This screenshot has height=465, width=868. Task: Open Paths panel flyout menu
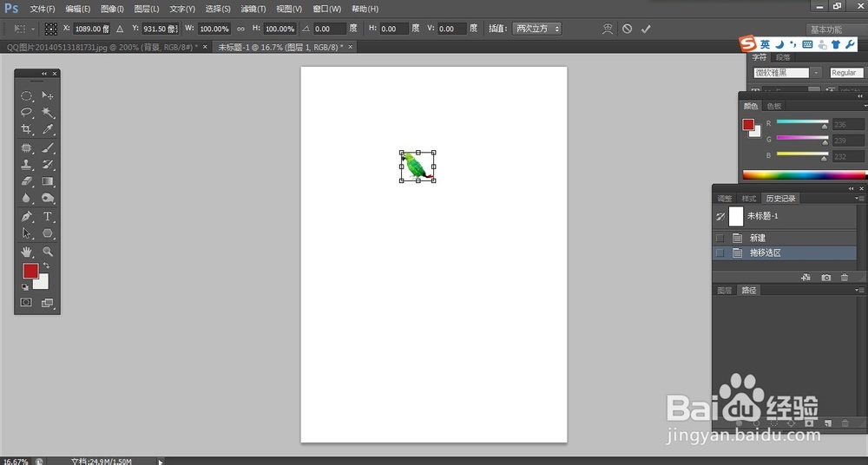click(858, 290)
